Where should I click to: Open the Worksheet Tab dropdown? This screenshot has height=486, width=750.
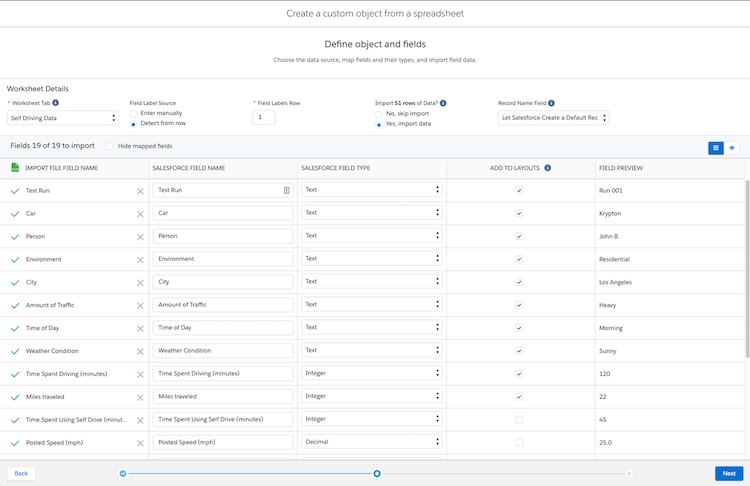click(62, 118)
